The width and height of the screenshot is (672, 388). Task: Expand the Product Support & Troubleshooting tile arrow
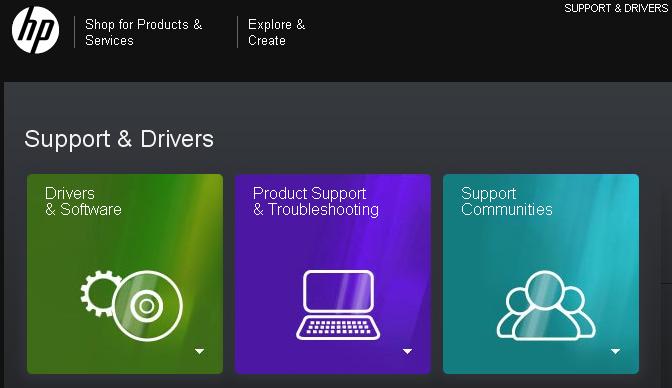click(x=407, y=352)
